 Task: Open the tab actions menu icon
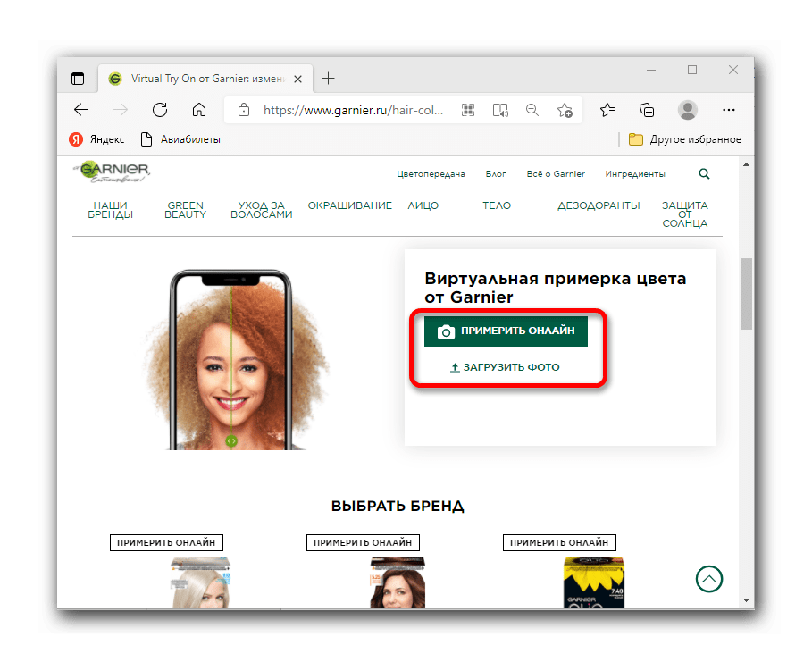78,79
